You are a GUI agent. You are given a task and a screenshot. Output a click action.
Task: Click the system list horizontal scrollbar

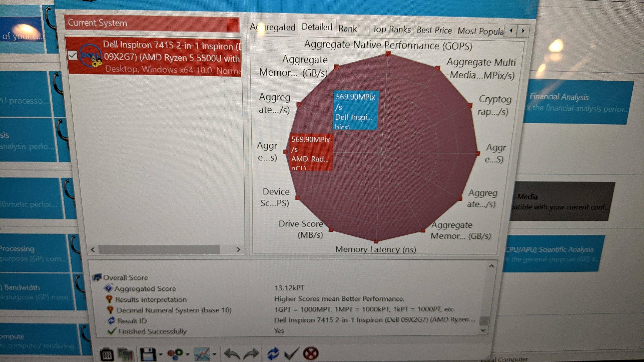tap(159, 249)
